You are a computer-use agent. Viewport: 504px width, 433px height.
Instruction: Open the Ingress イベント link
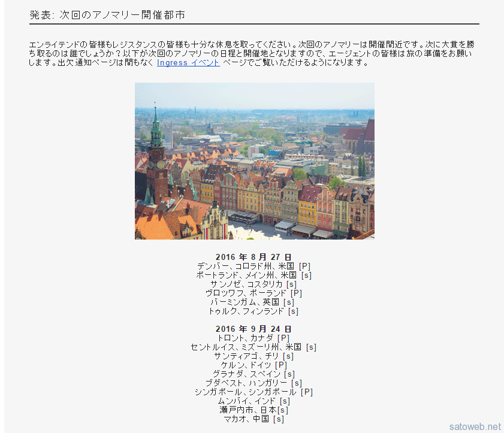pos(188,63)
